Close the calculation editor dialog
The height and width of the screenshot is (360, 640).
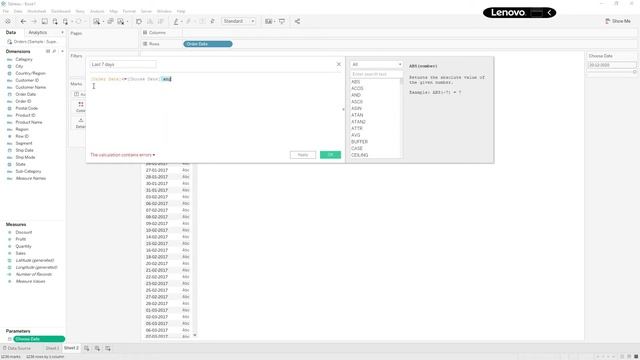[x=338, y=64]
